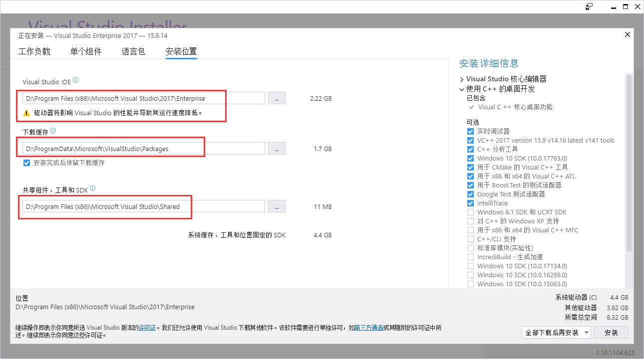
Task: Expand Visual Studio 核心编辑器 section
Action: coord(462,79)
